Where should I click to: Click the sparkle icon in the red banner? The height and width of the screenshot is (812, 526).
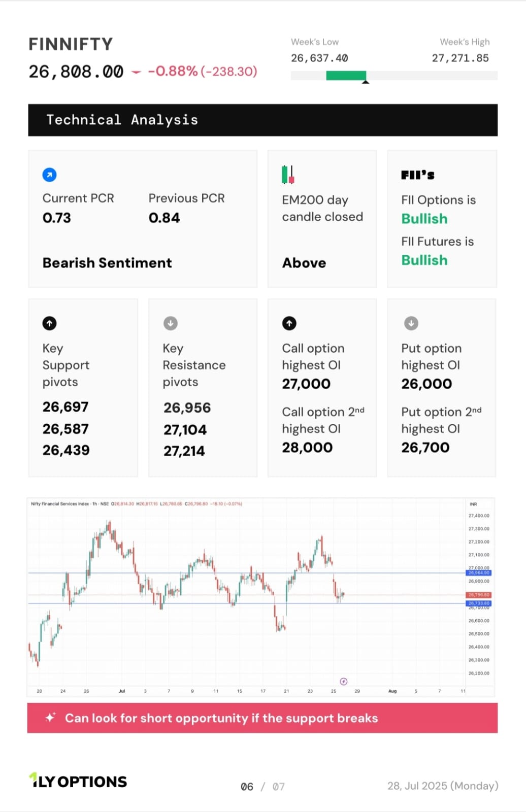(x=50, y=718)
